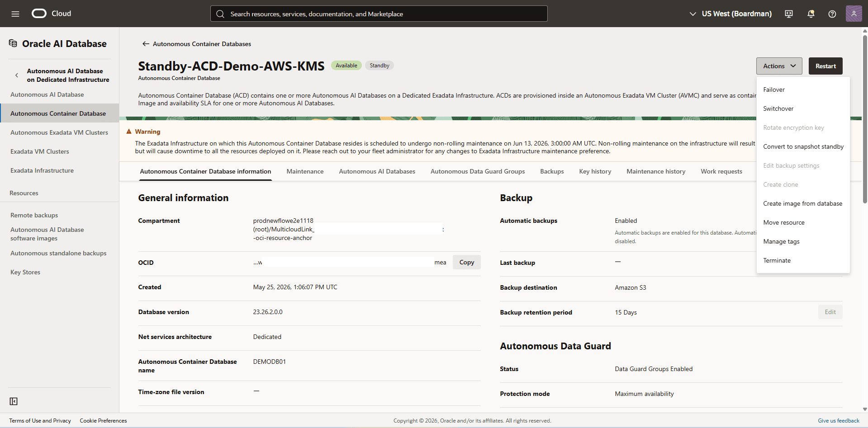868x428 pixels.
Task: Choose Create image from database
Action: point(803,203)
